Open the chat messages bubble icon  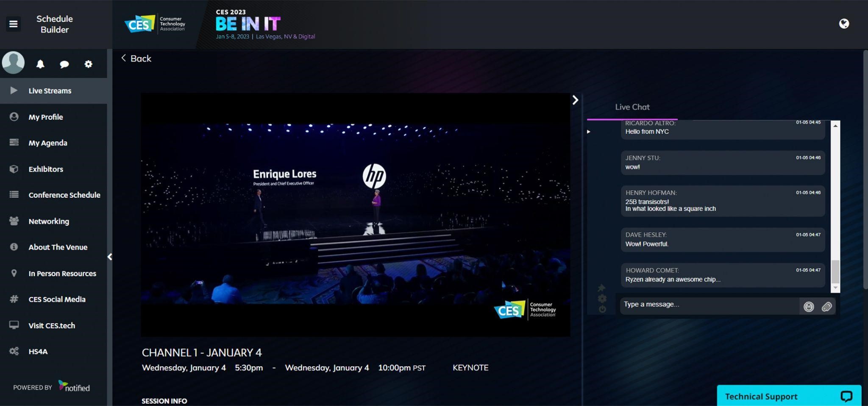64,64
